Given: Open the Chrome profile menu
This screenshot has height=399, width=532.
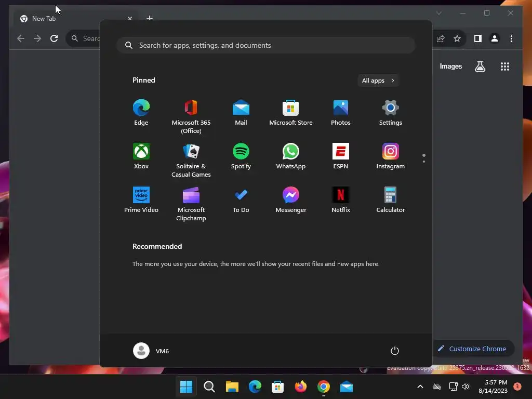Looking at the screenshot, I should tap(495, 38).
